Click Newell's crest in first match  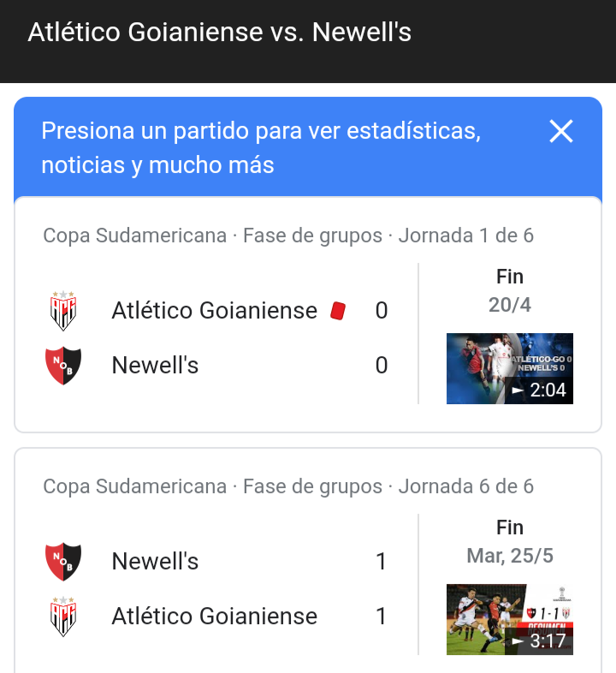tap(63, 366)
